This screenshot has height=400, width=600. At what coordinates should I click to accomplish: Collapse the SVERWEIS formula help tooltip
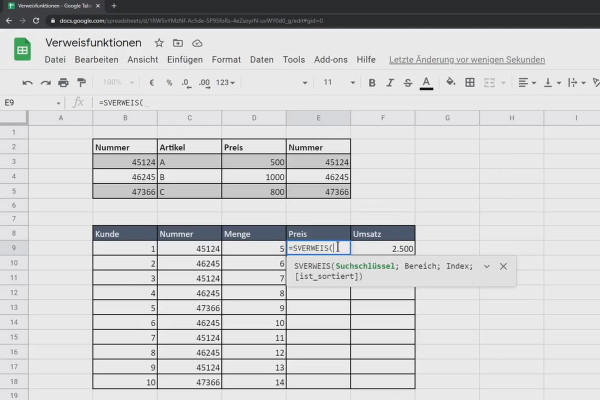tap(487, 266)
